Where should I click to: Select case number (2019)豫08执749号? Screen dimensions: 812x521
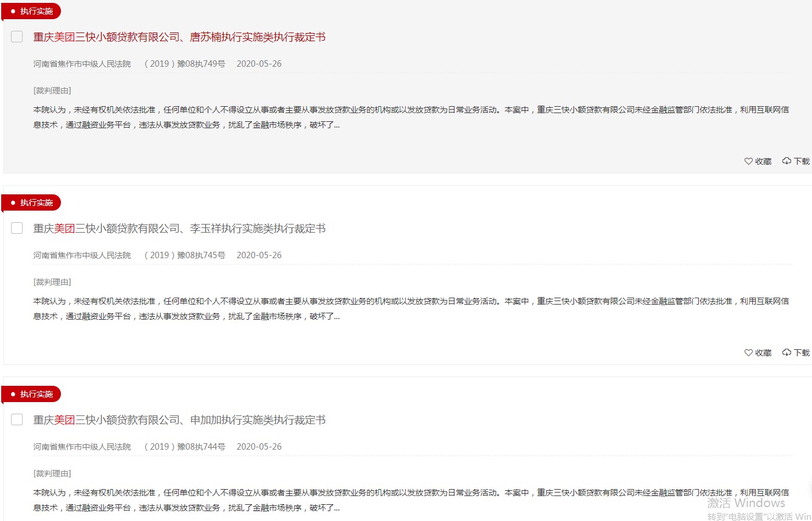pyautogui.click(x=185, y=64)
